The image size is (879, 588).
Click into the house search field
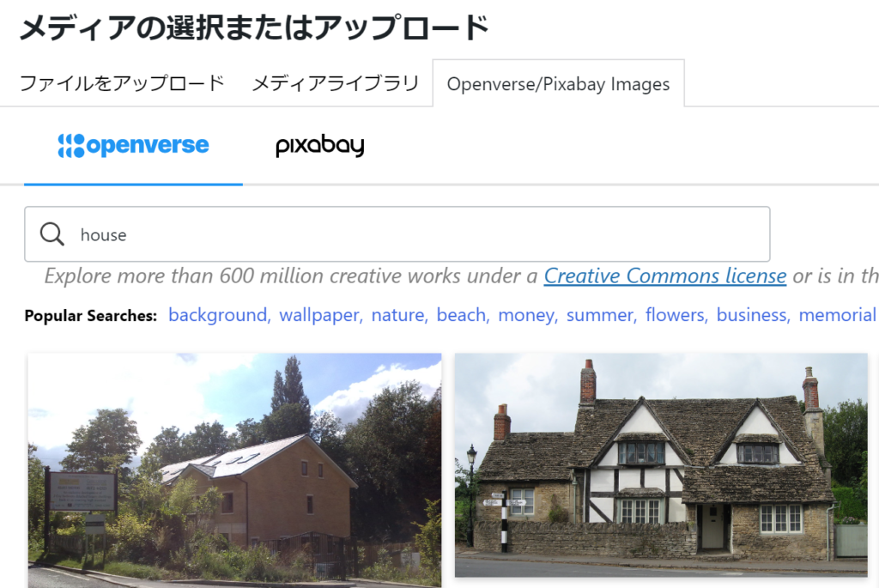397,234
